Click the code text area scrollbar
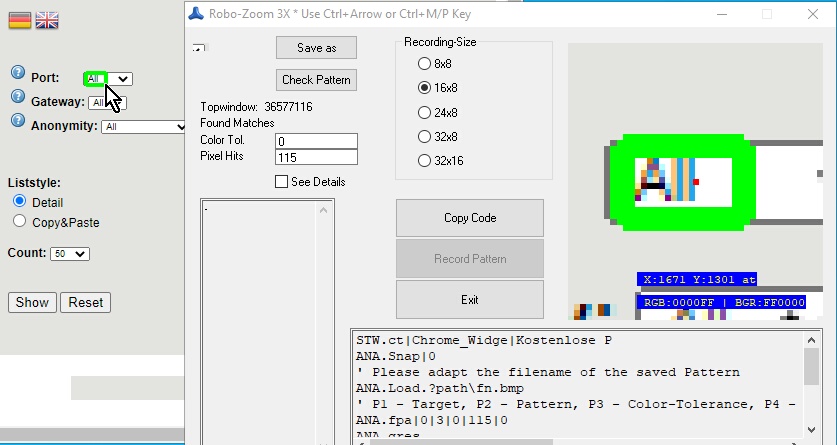The width and height of the screenshot is (837, 445). pyautogui.click(x=811, y=385)
